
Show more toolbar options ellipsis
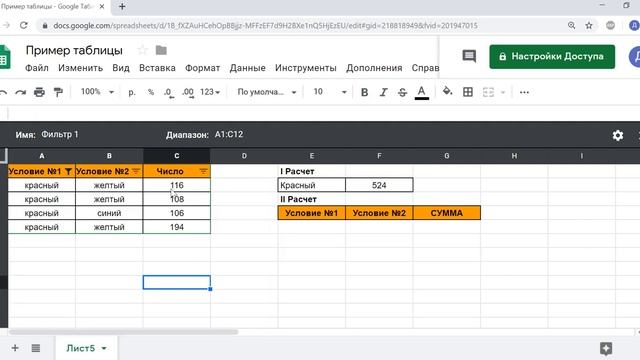coord(524,92)
